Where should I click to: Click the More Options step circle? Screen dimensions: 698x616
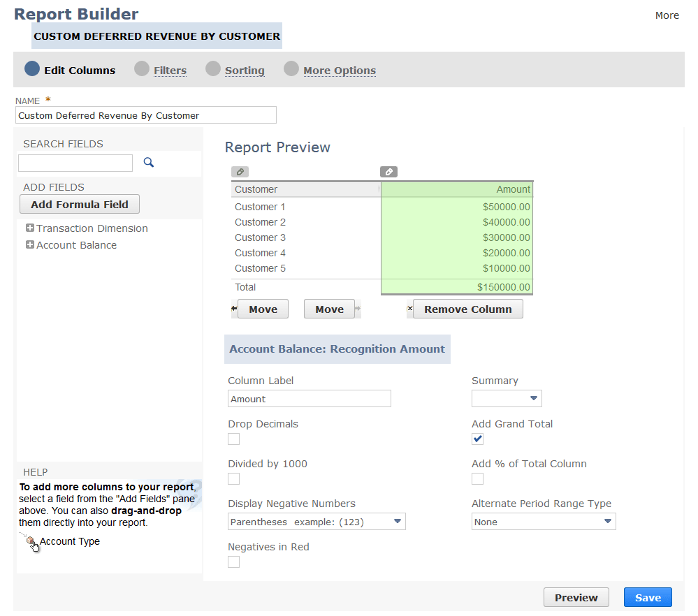coord(291,68)
